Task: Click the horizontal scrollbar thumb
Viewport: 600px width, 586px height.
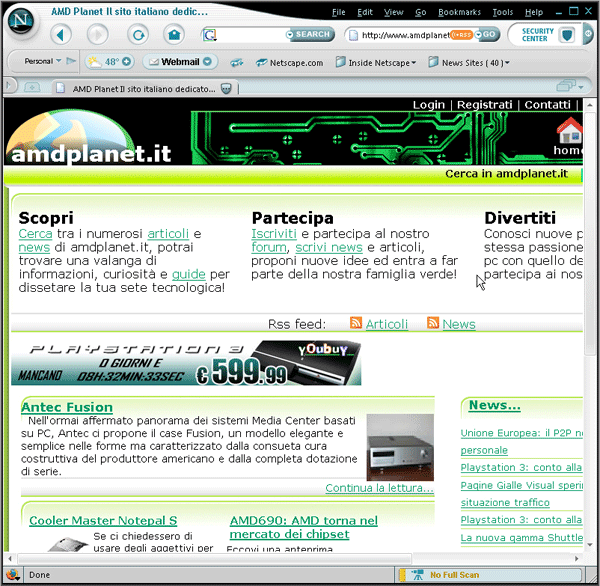Action: [214, 558]
